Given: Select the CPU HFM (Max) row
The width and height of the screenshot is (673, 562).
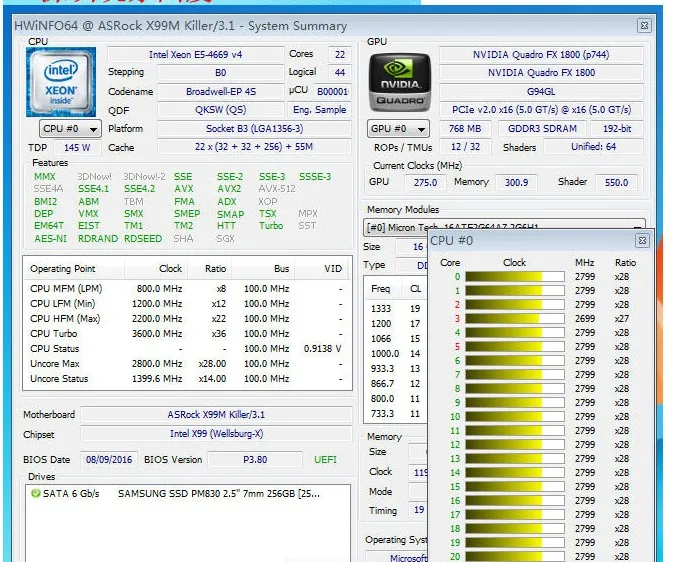Looking at the screenshot, I should tap(187, 319).
